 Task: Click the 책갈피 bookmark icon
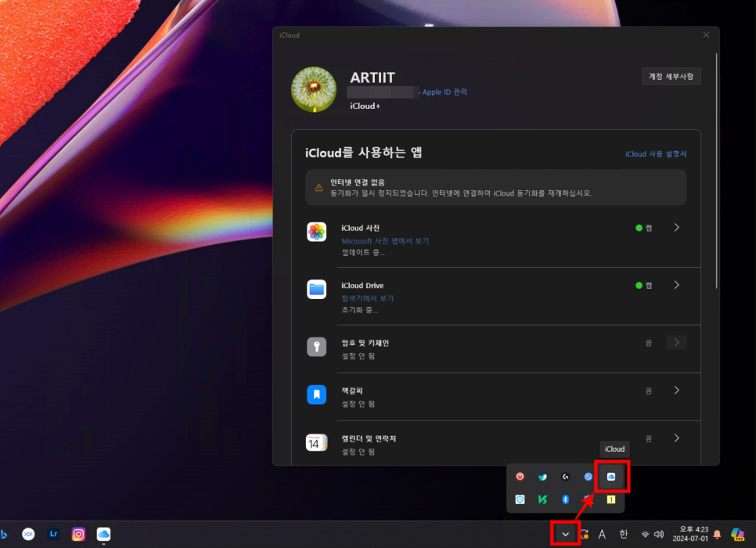pos(316,395)
